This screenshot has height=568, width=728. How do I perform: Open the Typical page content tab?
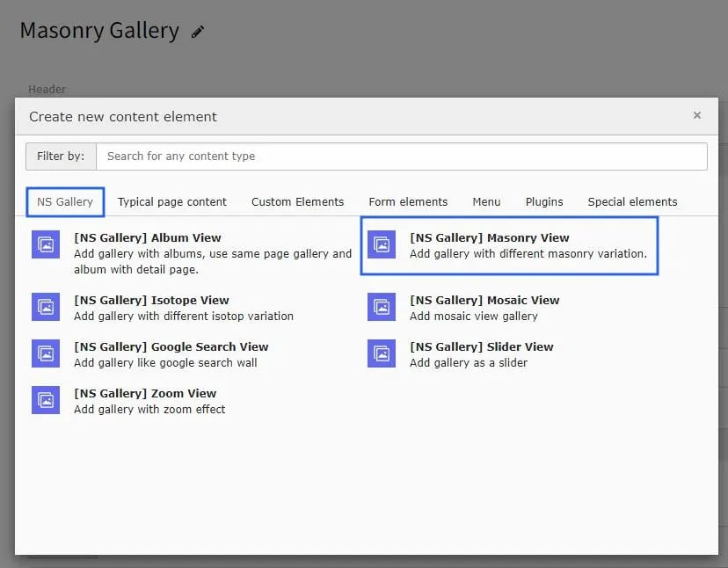pos(171,202)
